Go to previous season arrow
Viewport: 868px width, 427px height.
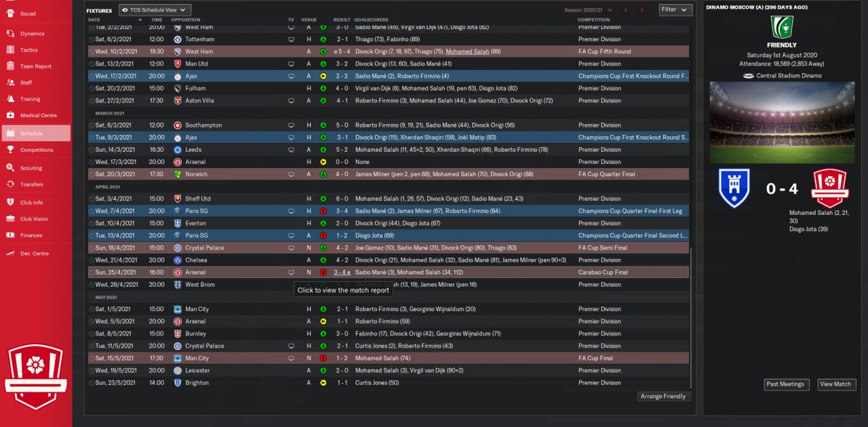(x=626, y=9)
